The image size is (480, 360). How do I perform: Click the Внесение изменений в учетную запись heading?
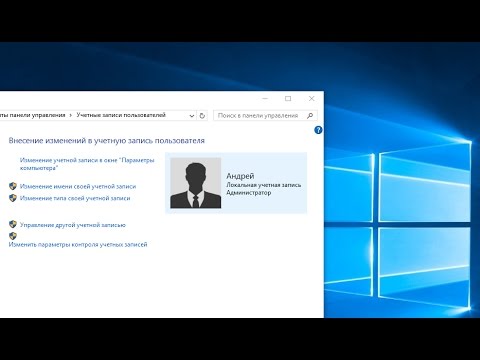[107, 141]
